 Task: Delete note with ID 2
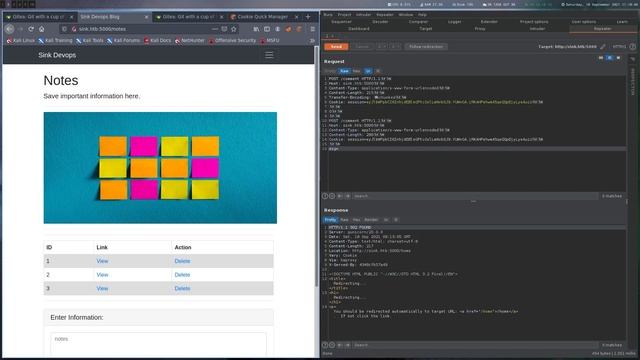coord(182,275)
